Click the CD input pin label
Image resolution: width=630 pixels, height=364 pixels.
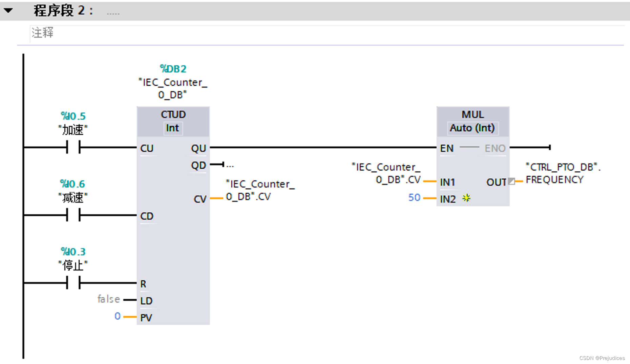(x=147, y=216)
